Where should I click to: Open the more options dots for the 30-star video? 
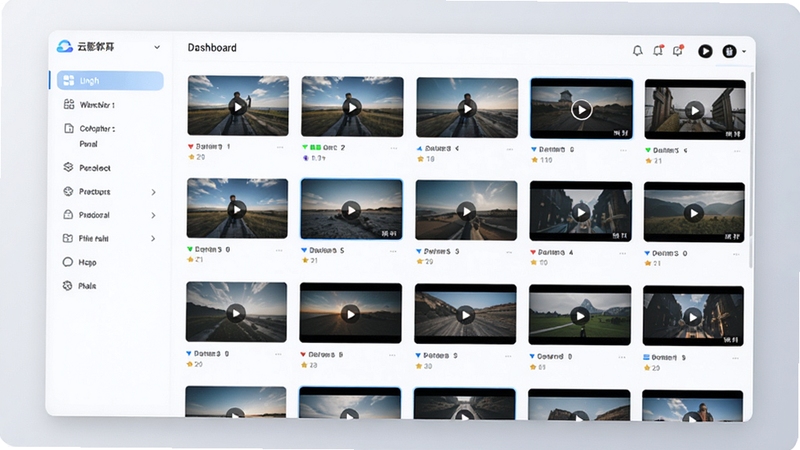pos(508,357)
